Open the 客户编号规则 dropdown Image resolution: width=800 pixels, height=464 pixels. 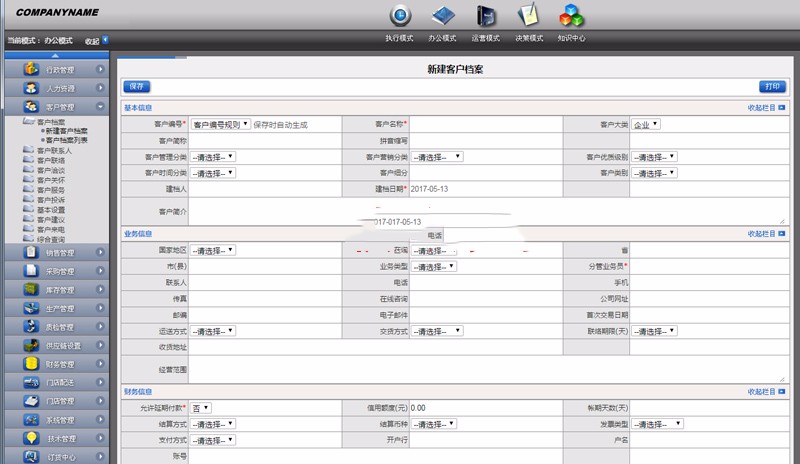[x=221, y=125]
